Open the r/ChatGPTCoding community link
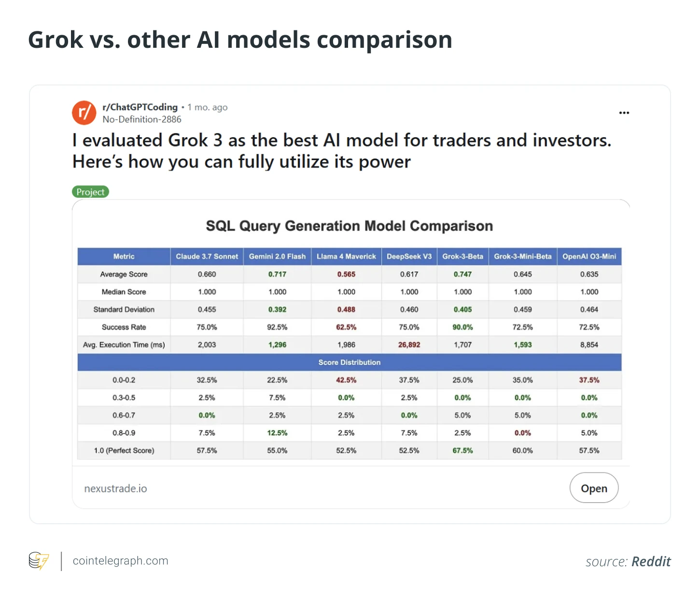Image resolution: width=700 pixels, height=600 pixels. pos(139,107)
